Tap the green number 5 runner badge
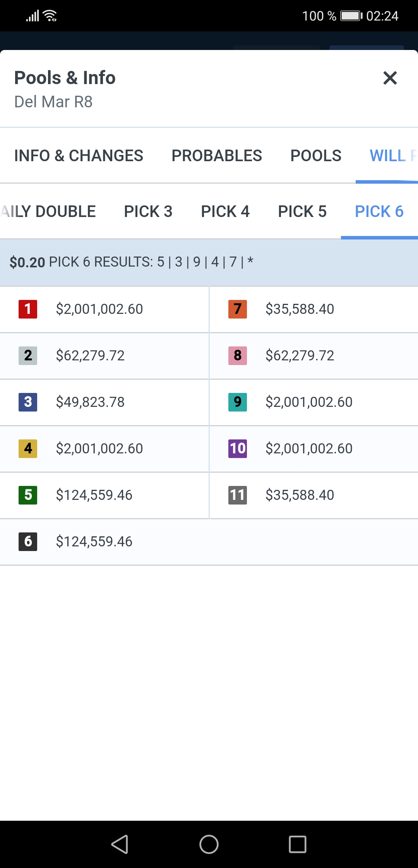418x868 pixels. (x=28, y=495)
